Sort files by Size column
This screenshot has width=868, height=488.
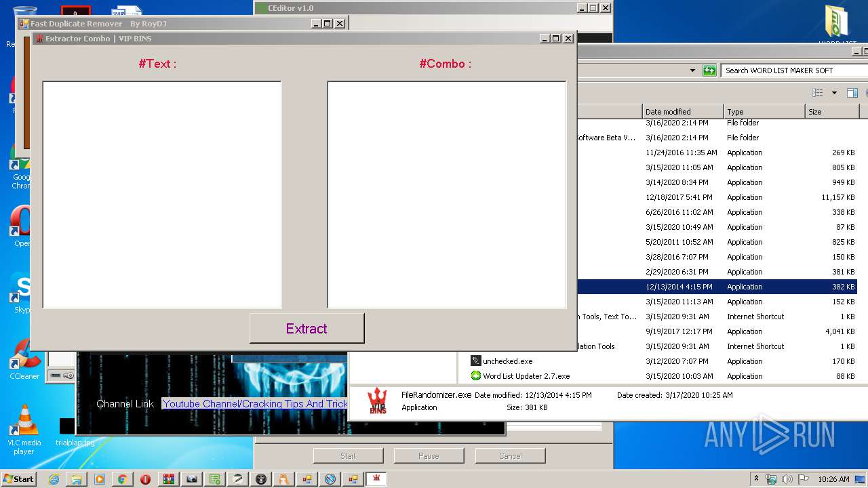pos(832,112)
